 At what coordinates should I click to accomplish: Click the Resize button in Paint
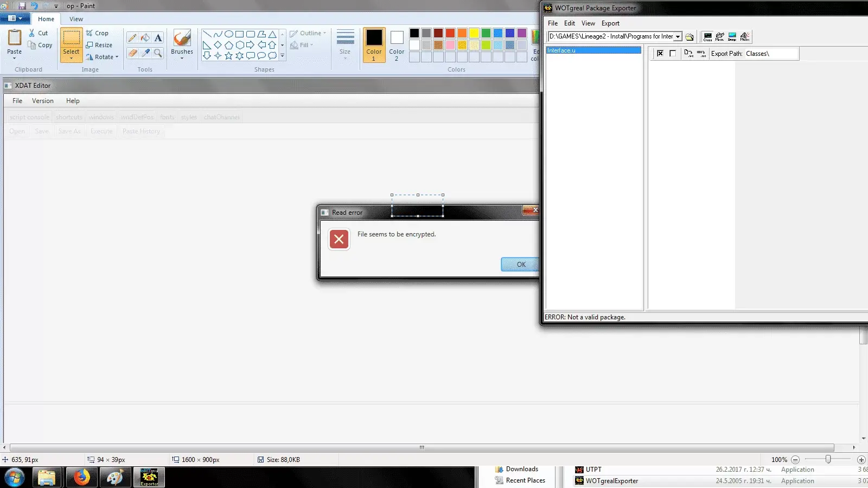[x=99, y=45]
